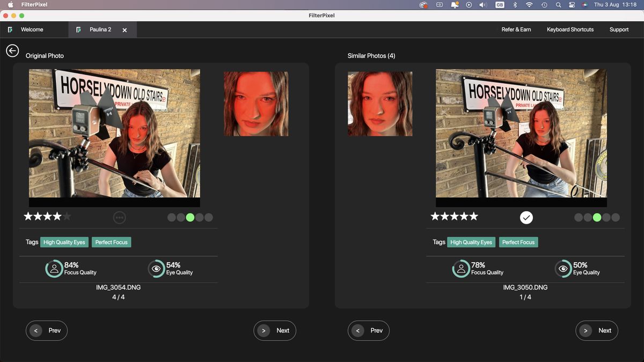This screenshot has width=644, height=362.
Task: Click the FilterPixel logo on the Paulina 2 tab
Action: click(x=78, y=29)
